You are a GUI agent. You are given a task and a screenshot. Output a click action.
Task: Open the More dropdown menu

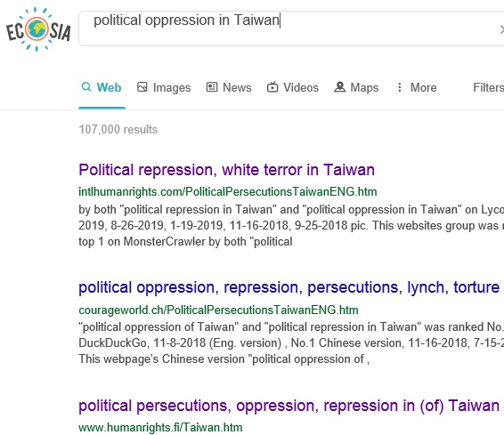point(417,87)
